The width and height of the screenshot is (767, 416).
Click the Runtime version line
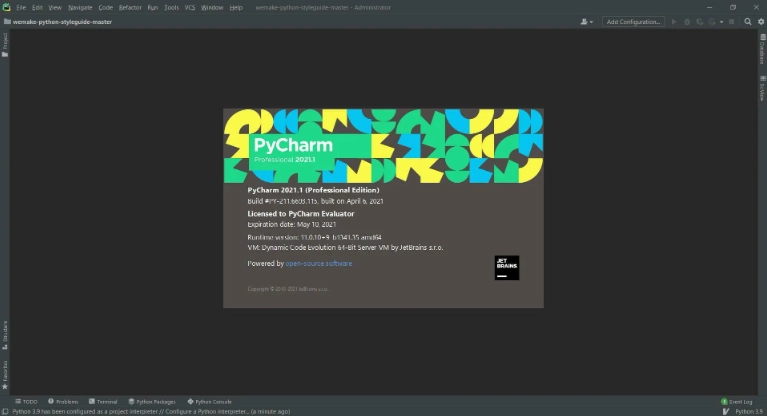314,237
